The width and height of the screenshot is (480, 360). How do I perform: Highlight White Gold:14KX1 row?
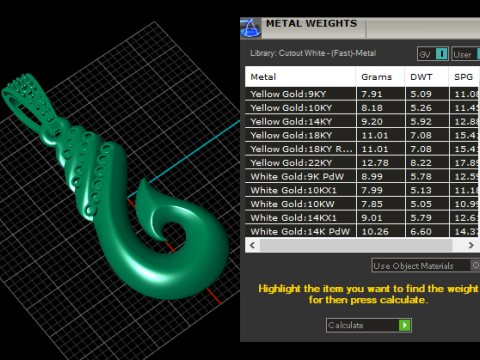[362, 218]
